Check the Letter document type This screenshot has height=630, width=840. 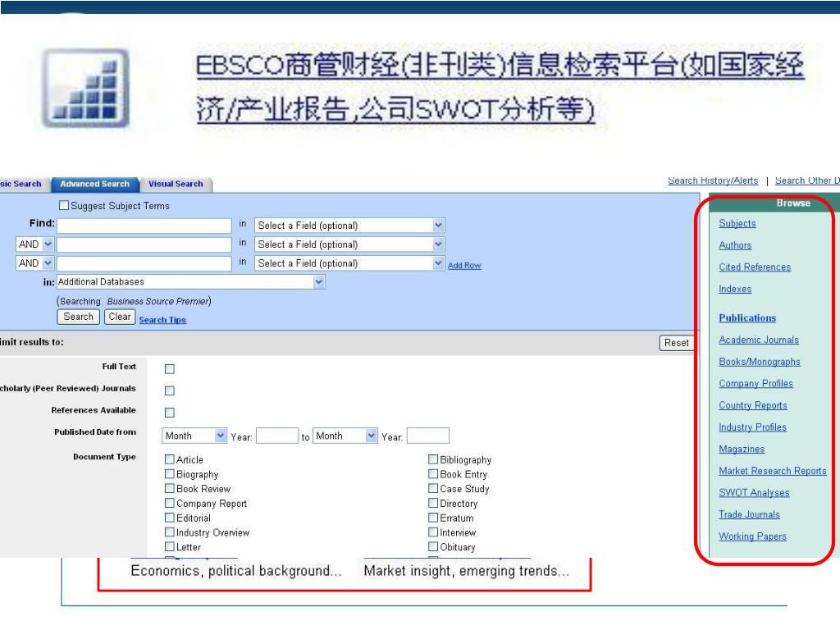(x=170, y=546)
